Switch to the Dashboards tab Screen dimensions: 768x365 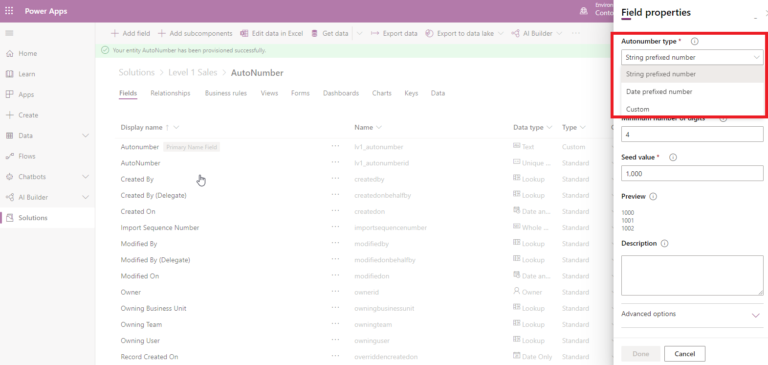[341, 93]
